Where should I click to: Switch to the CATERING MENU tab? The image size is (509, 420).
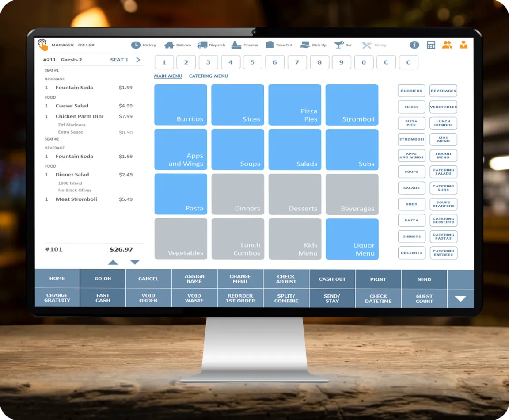click(x=209, y=76)
